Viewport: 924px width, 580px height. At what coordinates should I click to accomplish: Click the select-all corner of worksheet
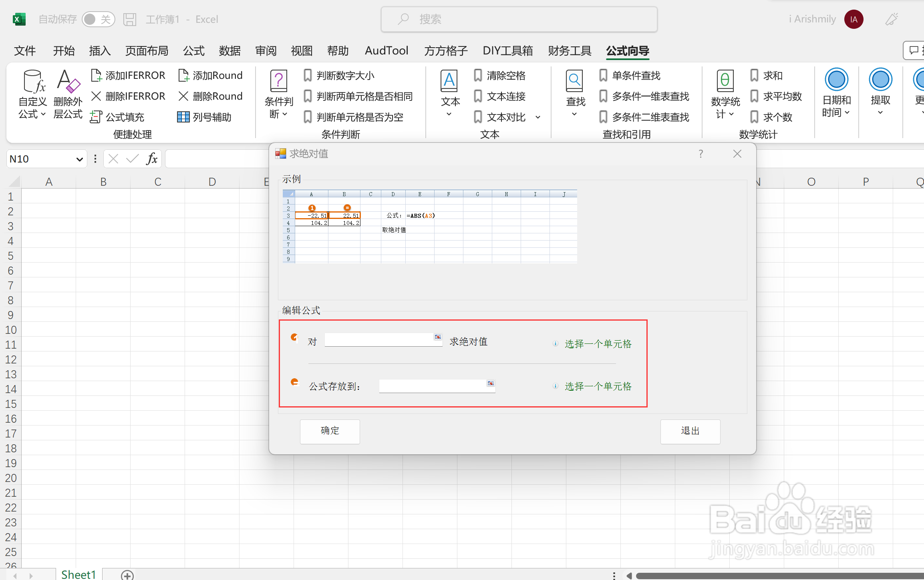[14, 181]
